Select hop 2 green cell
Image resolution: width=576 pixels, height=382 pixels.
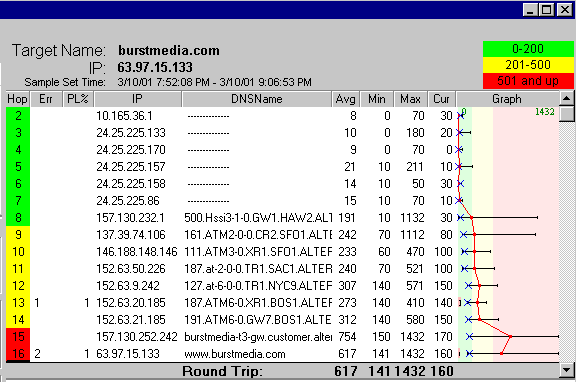18,116
